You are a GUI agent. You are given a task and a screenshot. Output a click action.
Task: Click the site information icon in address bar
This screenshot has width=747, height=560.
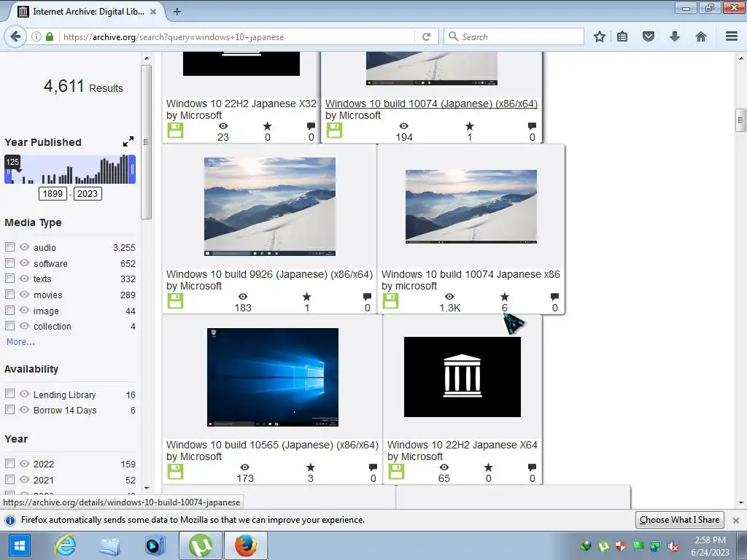pyautogui.click(x=36, y=36)
